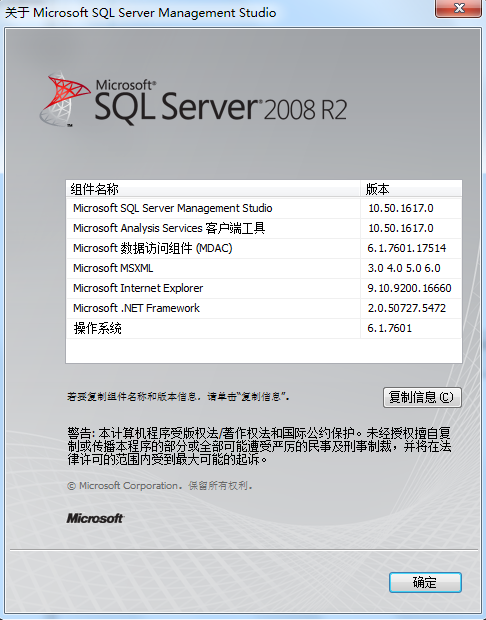Image resolution: width=486 pixels, height=620 pixels.
Task: Click the 复制信息 button
Action: pos(422,397)
